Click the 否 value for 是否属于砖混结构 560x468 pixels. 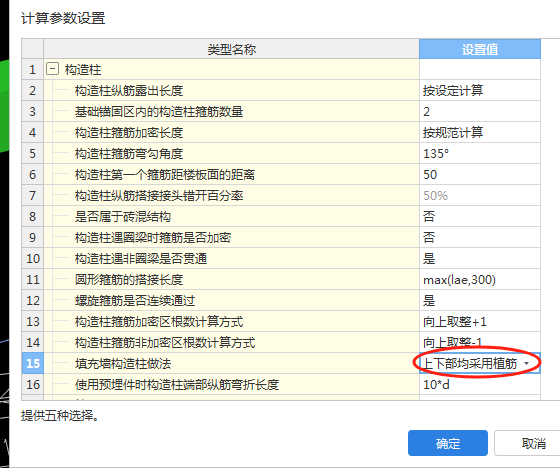pyautogui.click(x=480, y=216)
